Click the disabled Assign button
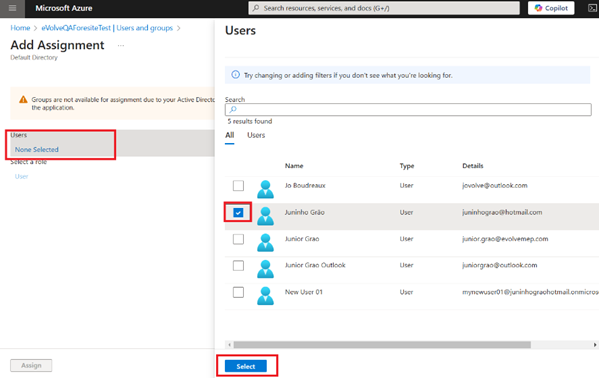599x378 pixels. (31, 365)
